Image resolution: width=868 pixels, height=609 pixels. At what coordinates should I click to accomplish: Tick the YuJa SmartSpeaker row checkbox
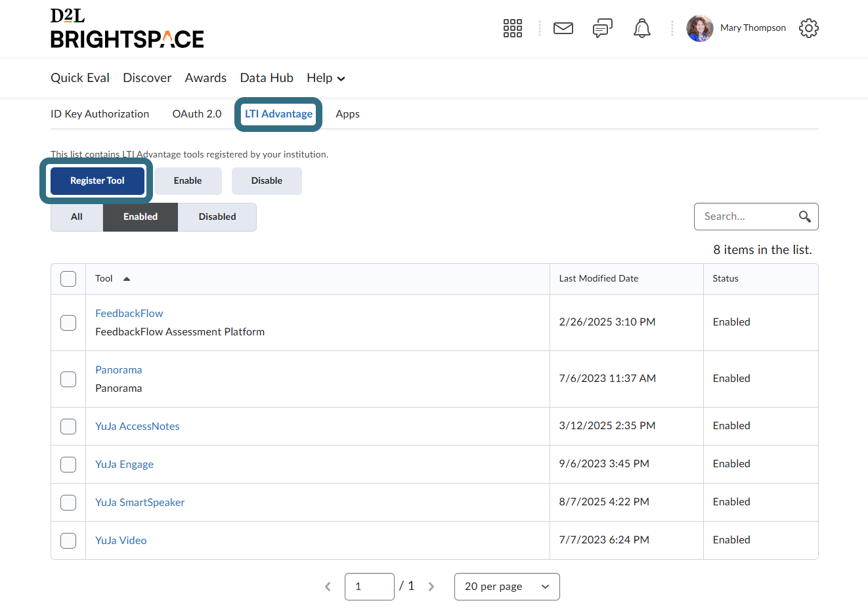(x=68, y=503)
